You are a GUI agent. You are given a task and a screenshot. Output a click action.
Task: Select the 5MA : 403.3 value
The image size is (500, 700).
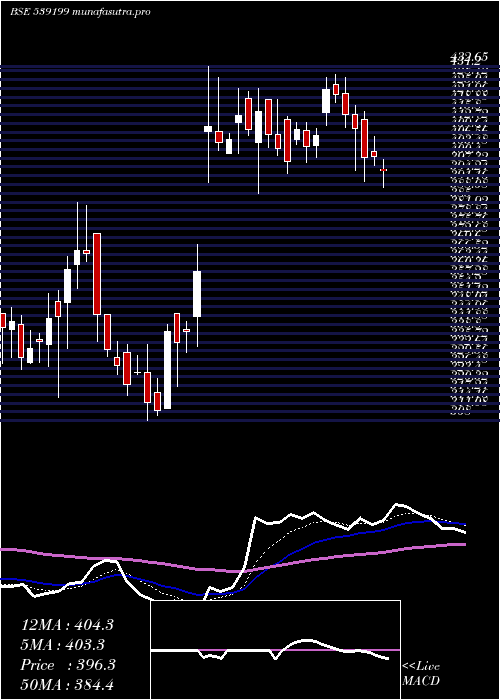pos(63,645)
